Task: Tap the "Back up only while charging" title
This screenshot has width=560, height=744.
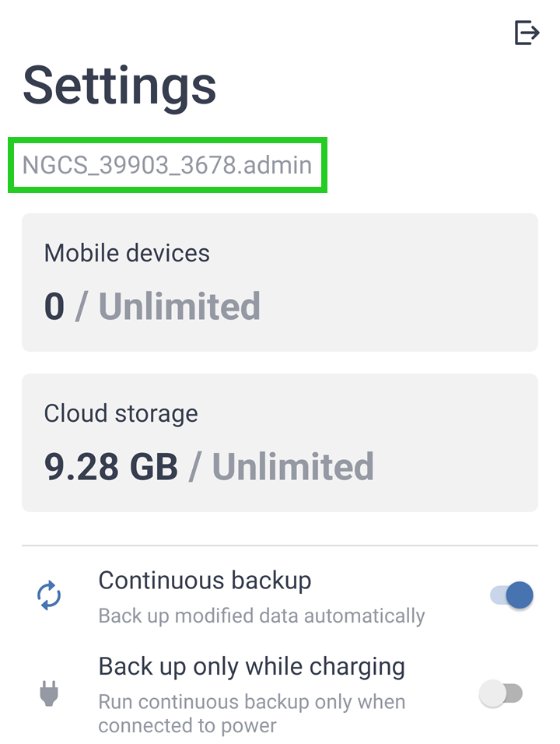Action: [251, 667]
